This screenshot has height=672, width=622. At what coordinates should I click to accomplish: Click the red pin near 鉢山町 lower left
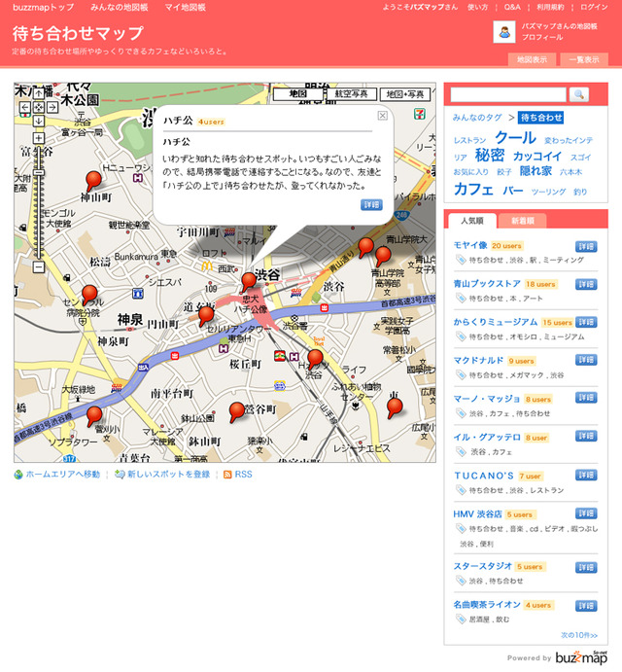[94, 416]
